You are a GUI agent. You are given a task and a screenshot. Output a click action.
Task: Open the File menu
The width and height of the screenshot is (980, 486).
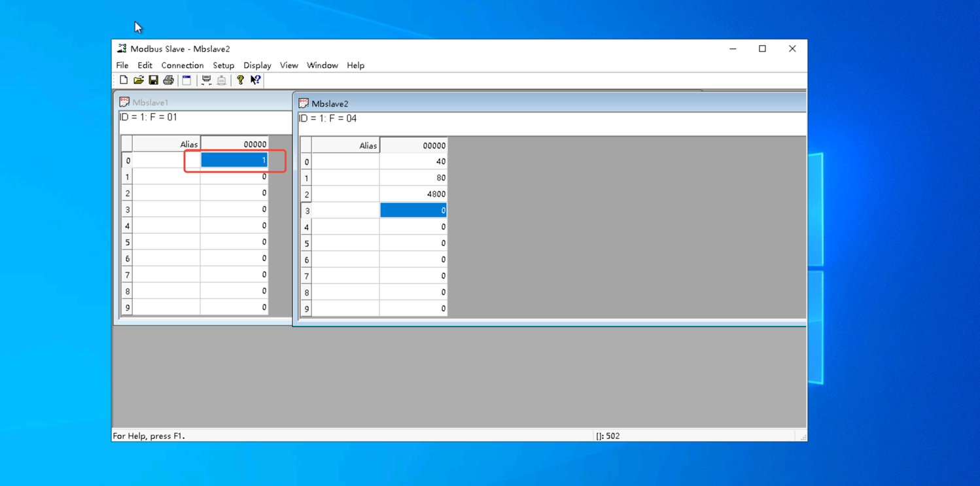(x=122, y=65)
